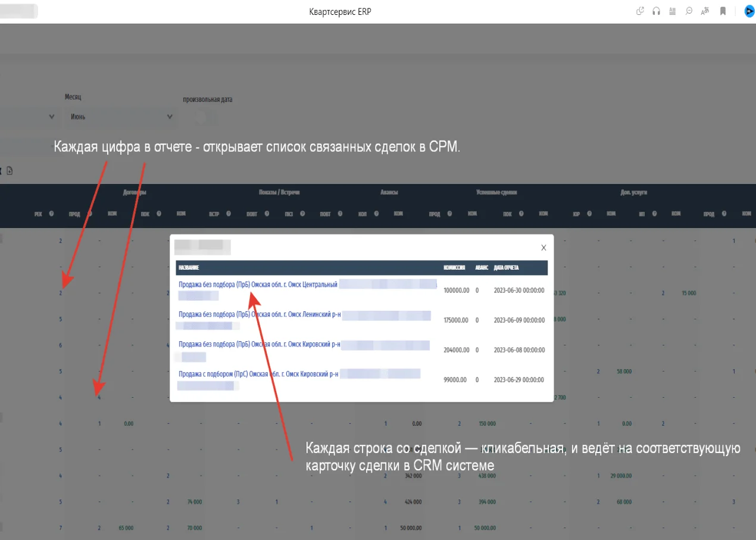Viewport: 756px width, 540px height.
Task: Open reader mode from the toolbar
Action: coord(672,11)
